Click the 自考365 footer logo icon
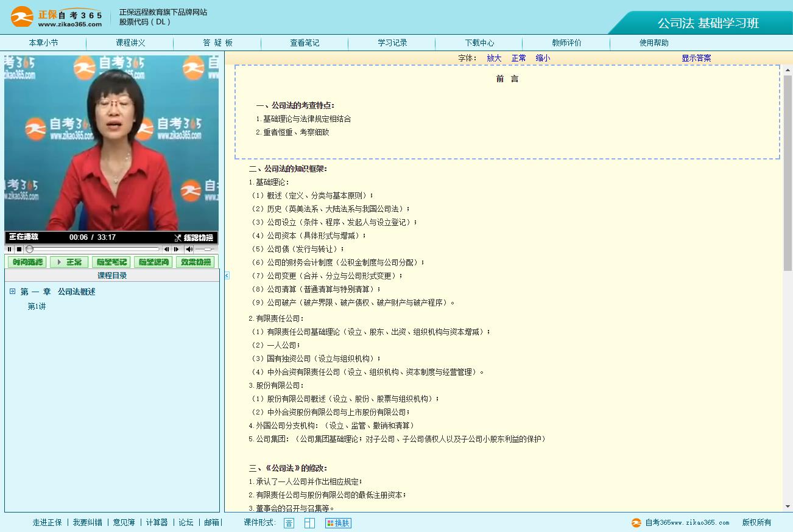Screen dimensions: 793x532 coord(636,522)
